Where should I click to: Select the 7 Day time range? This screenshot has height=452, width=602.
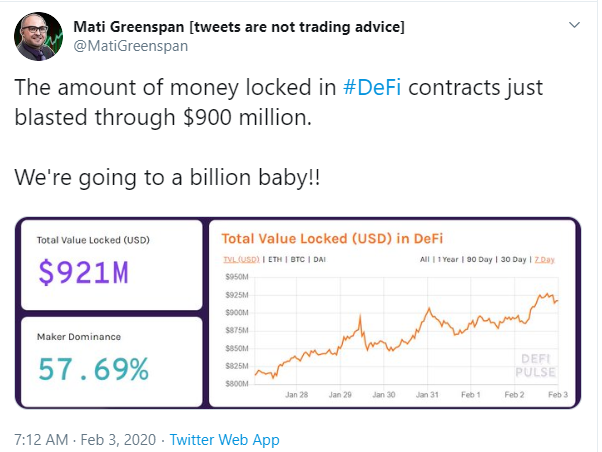point(544,260)
